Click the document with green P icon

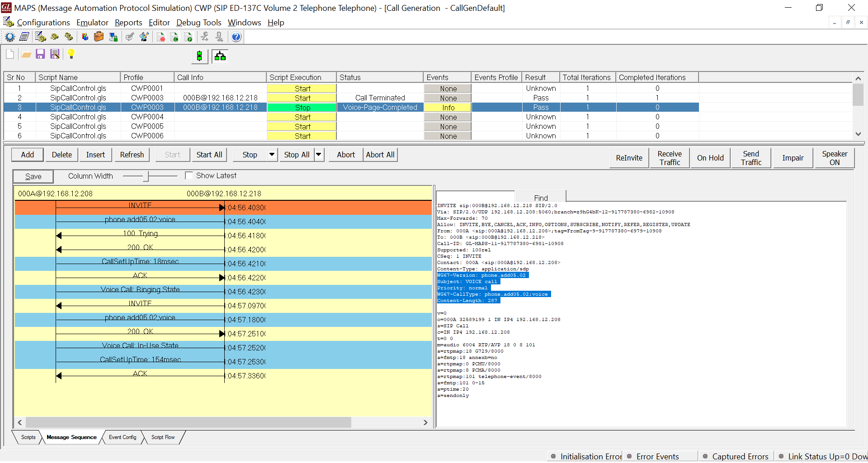click(x=189, y=37)
